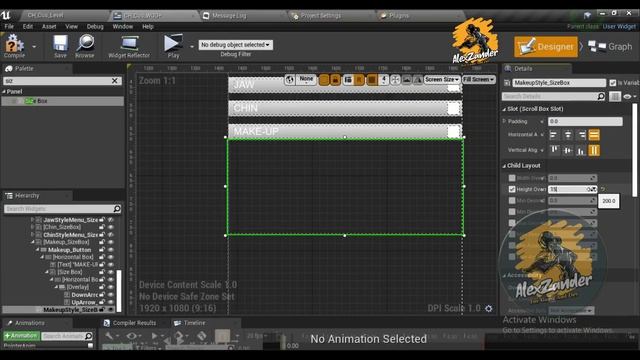
Task: Set horizontal alignment to right
Action: point(581,135)
